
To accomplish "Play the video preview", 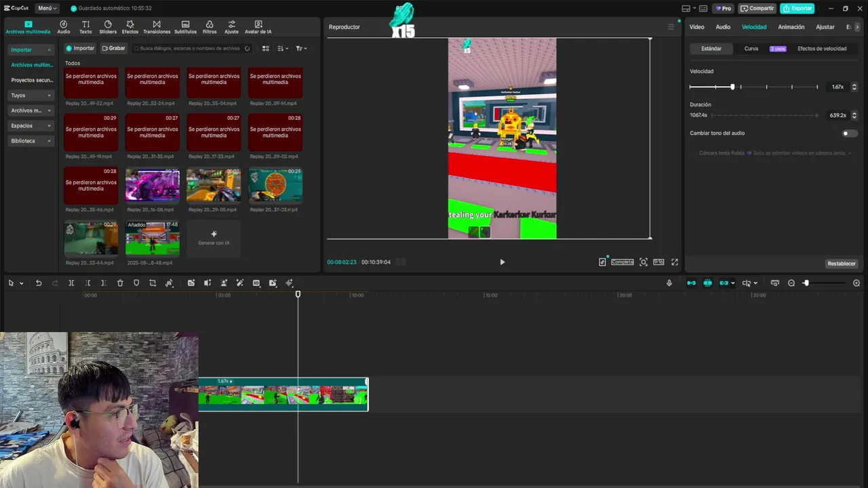I will (502, 262).
